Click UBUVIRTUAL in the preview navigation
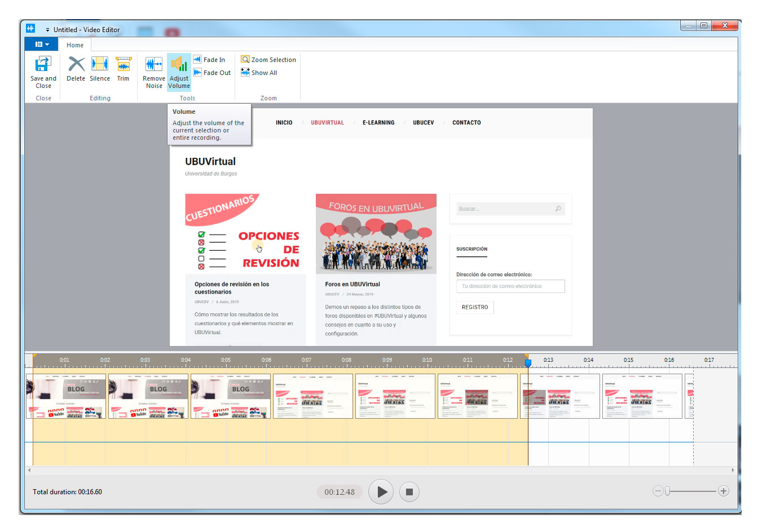This screenshot has height=532, width=758. click(x=327, y=123)
